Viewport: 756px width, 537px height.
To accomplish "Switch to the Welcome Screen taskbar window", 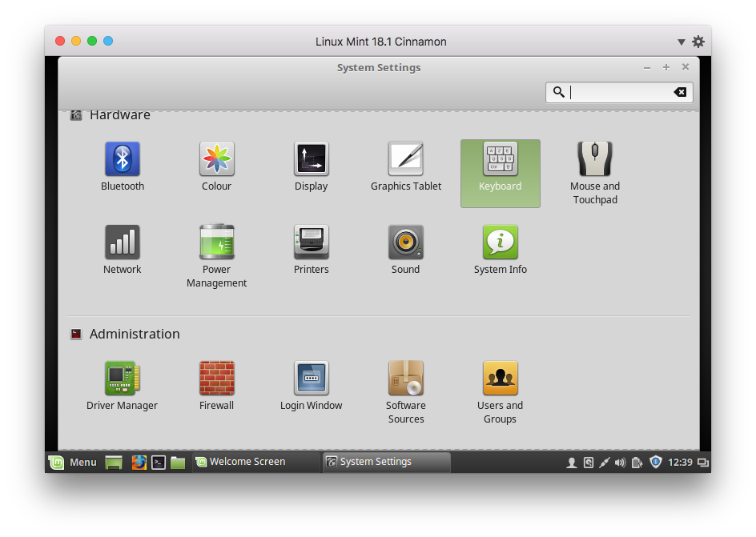I will tap(256, 462).
